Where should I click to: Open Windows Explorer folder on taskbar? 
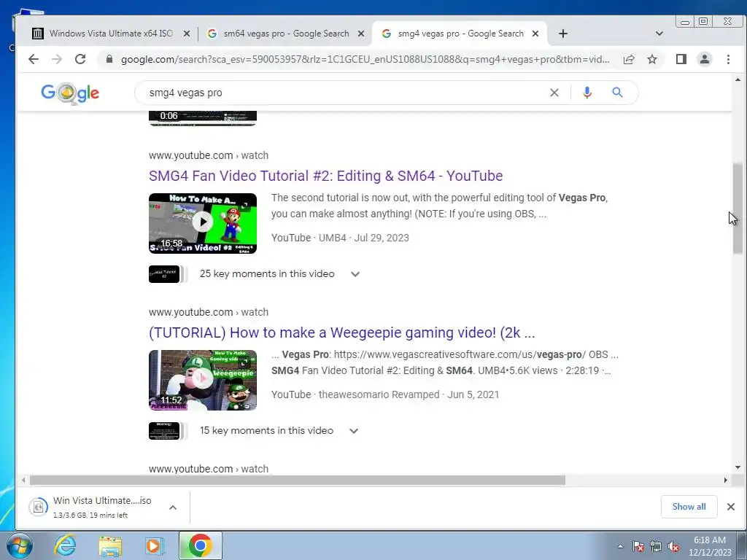tap(110, 546)
